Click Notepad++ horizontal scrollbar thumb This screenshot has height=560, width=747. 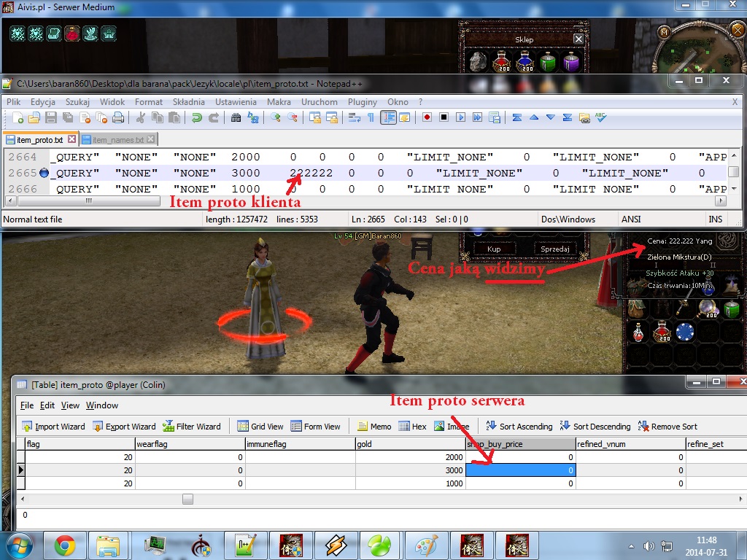point(88,201)
